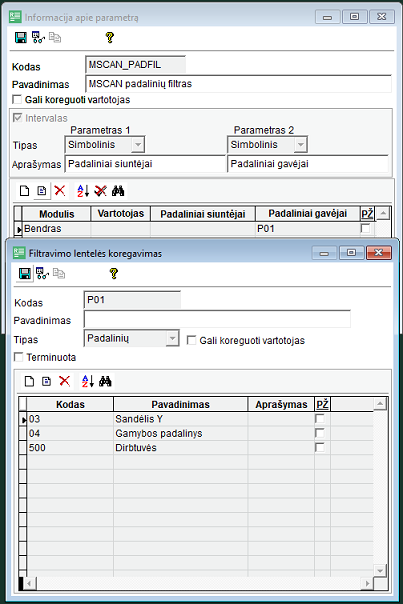Toggle Intervalas checkbox
This screenshot has height=604, width=403.
(17, 117)
